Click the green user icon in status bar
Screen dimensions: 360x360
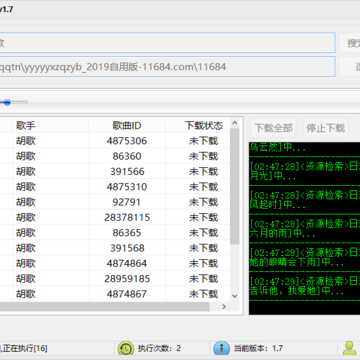click(x=349, y=348)
